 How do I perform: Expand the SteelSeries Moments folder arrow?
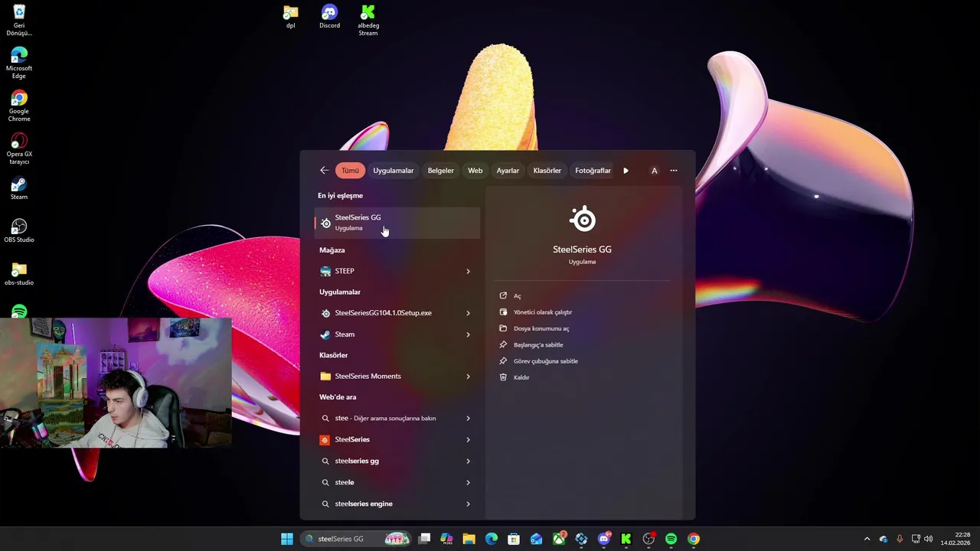pos(468,377)
